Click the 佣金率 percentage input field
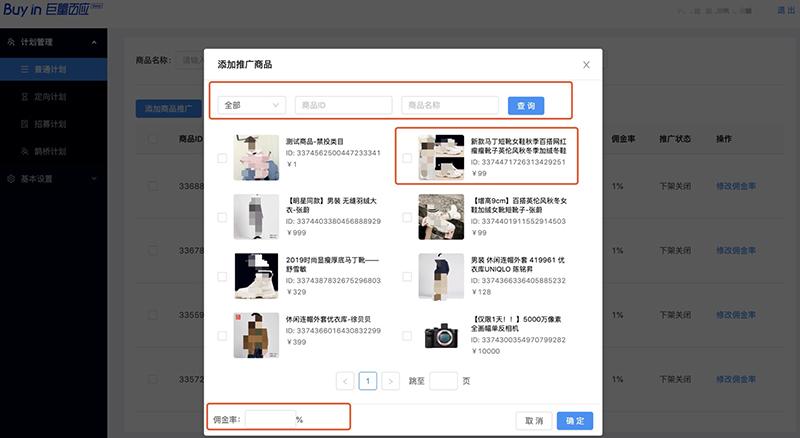This screenshot has height=438, width=800. point(270,419)
